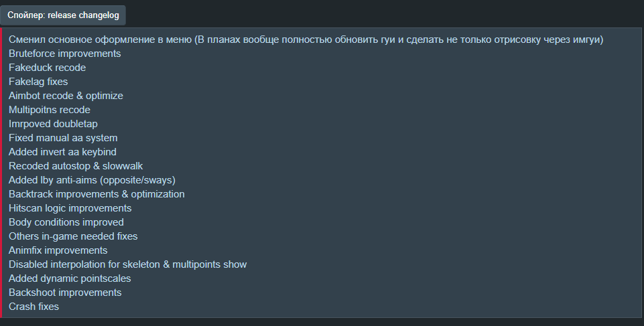
Task: Collapse the release changelog spoiler button
Action: pos(63,15)
